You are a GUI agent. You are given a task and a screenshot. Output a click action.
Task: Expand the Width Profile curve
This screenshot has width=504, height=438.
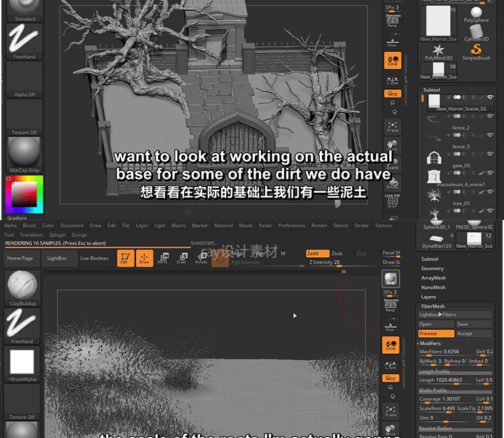455,390
